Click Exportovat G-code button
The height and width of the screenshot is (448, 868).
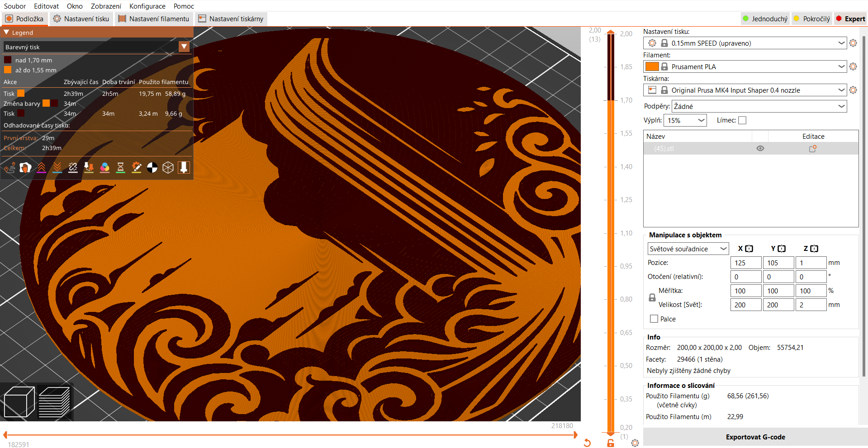tap(755, 437)
